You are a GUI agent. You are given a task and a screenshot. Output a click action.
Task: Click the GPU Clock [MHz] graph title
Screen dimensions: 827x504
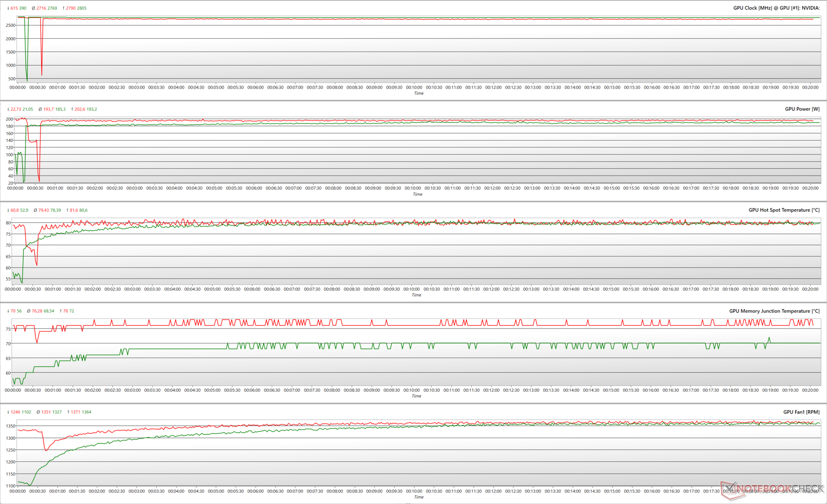(776, 8)
